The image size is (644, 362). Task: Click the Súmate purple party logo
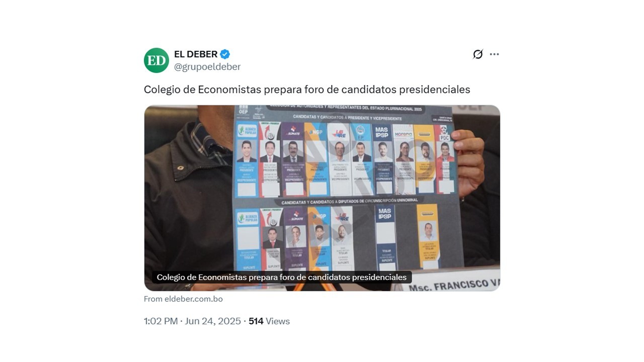292,132
